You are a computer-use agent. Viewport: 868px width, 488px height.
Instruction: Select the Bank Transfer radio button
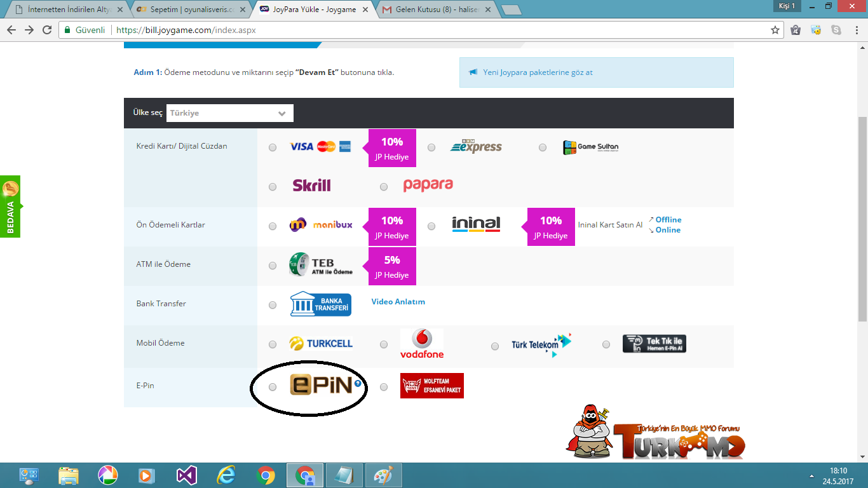(x=273, y=305)
